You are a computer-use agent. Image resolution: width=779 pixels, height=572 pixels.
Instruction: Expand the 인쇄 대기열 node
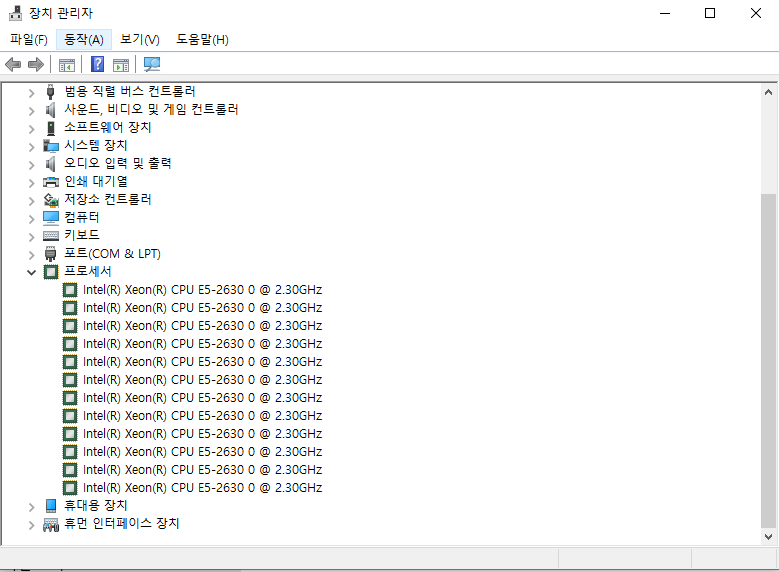click(31, 182)
